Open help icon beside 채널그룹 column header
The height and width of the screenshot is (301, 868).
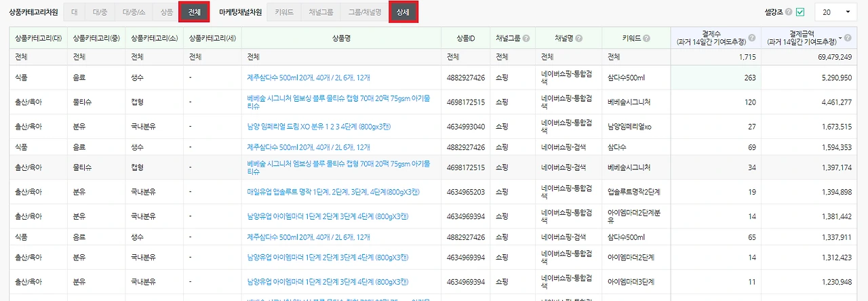526,39
